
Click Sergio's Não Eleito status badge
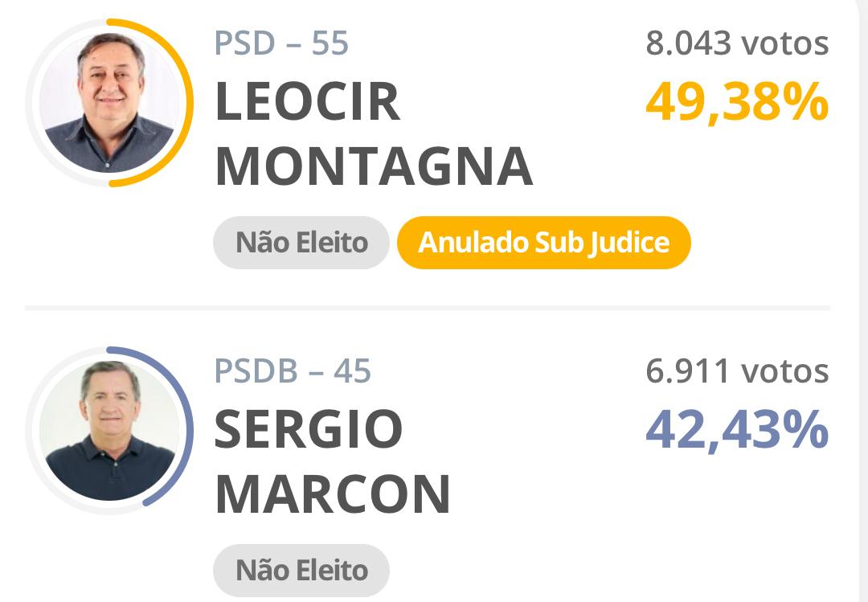click(301, 570)
